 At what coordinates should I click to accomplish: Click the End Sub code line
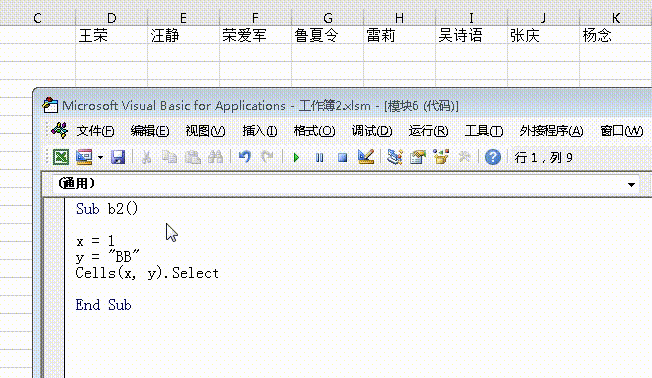click(x=104, y=305)
